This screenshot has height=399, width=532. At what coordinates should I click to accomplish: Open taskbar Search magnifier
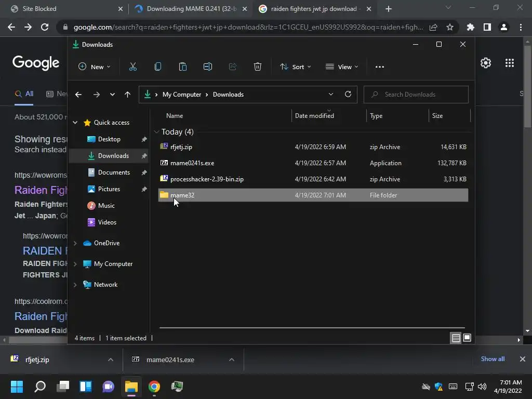(40, 387)
